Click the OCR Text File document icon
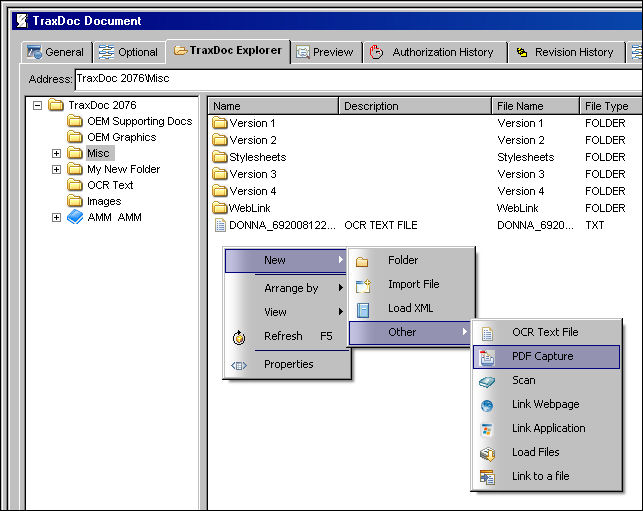643x511 pixels. tap(487, 334)
